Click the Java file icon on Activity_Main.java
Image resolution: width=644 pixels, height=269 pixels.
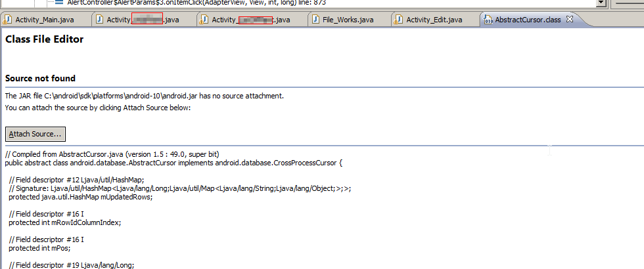(8, 20)
